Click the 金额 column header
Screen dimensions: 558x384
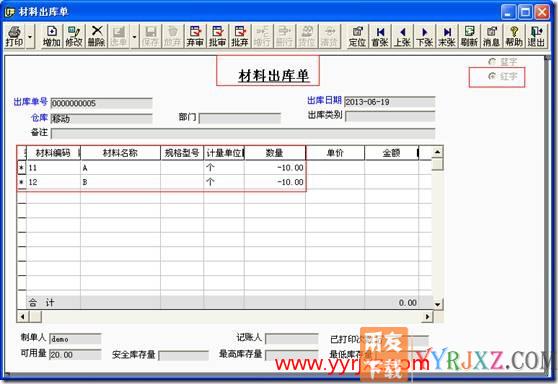(x=391, y=153)
